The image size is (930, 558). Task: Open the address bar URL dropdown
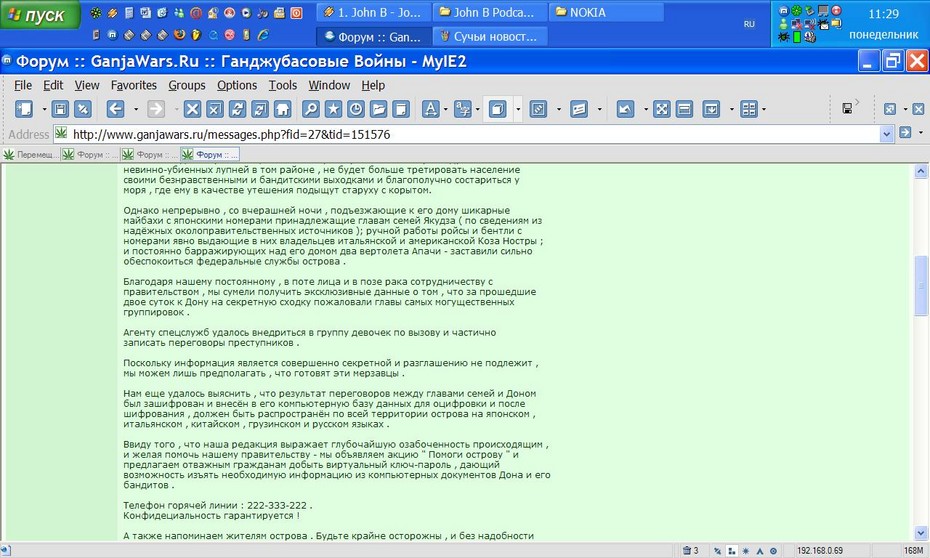tap(887, 134)
